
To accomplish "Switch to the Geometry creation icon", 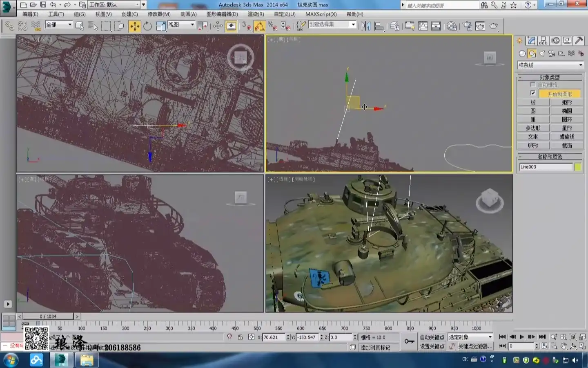I will coord(522,54).
